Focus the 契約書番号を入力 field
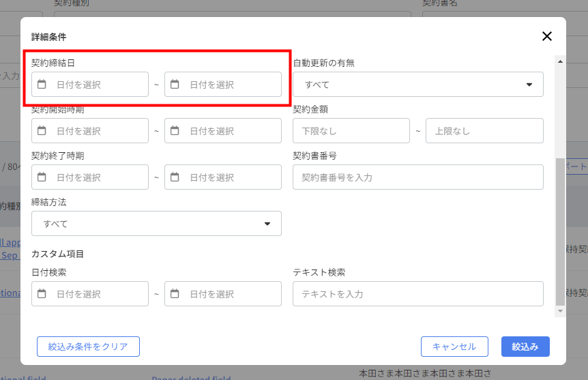Screen dimensions: 588x380 pyautogui.click(x=417, y=177)
